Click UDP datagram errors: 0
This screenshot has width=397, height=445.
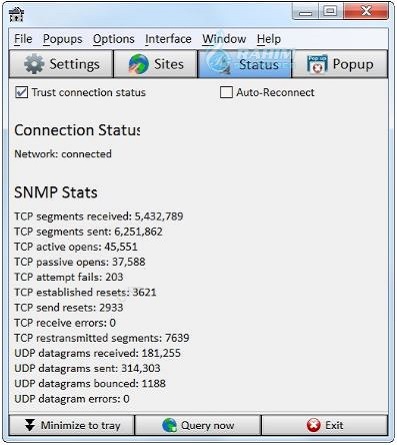72,399
